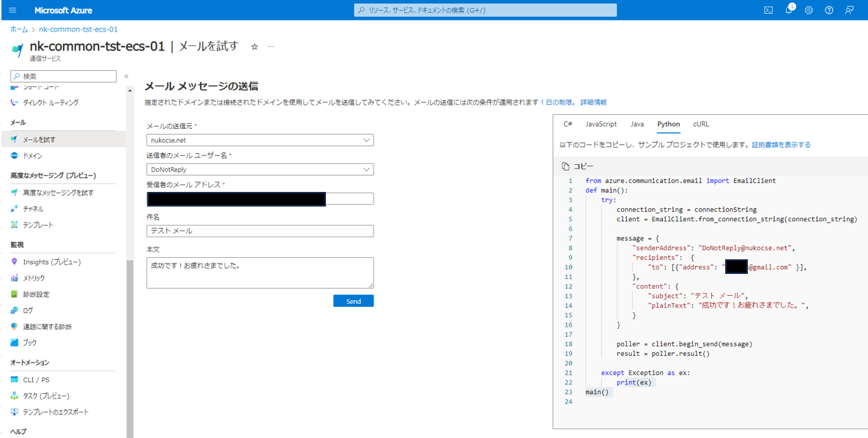
Task: Collapse the sidebar with double chevron
Action: click(126, 76)
